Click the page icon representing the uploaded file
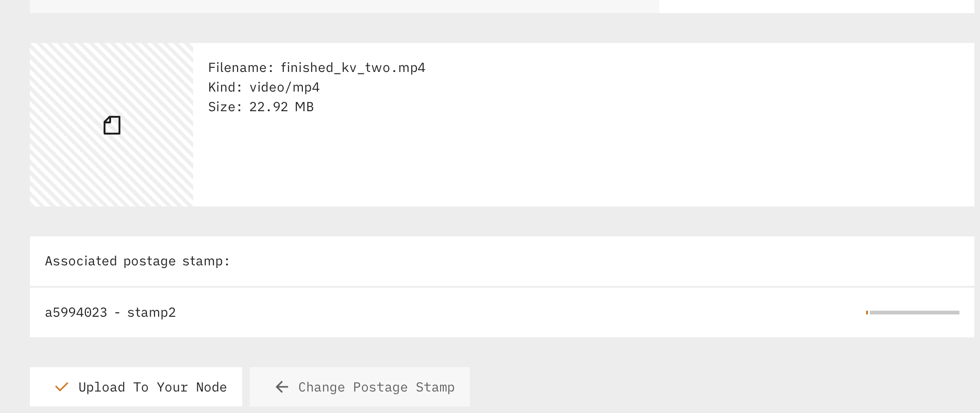This screenshot has width=980, height=413. (x=112, y=125)
